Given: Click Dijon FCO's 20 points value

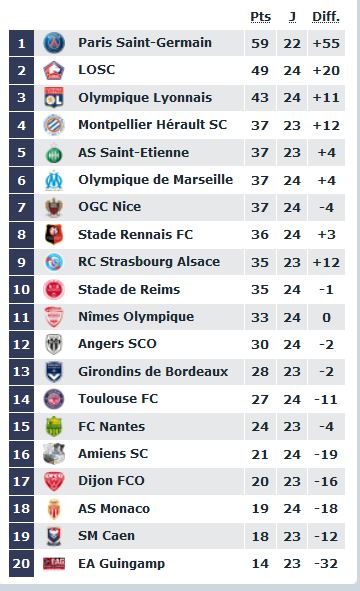Looking at the screenshot, I should click(260, 481).
